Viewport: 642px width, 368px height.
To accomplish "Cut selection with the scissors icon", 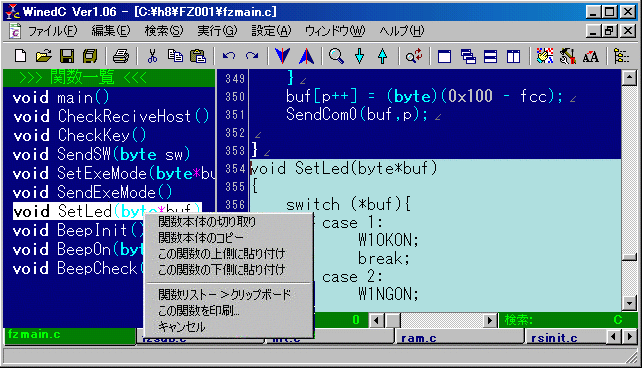I will coord(152,56).
